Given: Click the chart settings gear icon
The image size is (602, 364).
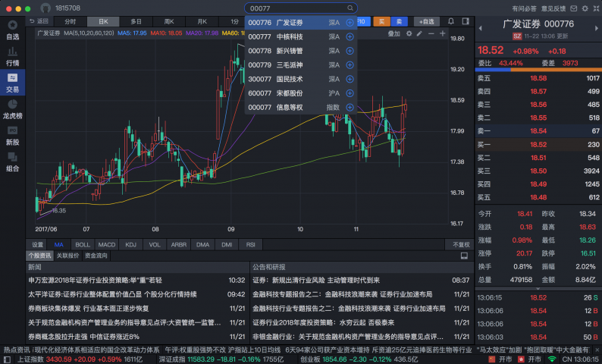Looking at the screenshot, I should click(409, 33).
